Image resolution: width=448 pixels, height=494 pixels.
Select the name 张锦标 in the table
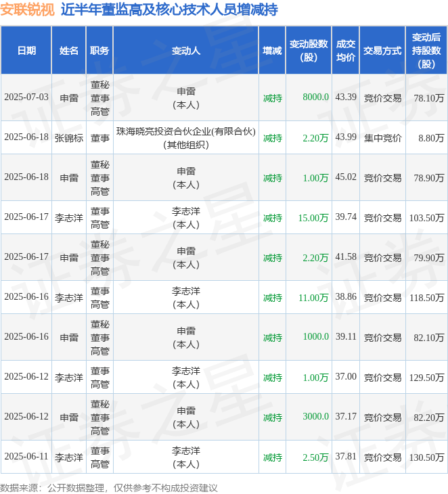pyautogui.click(x=68, y=138)
